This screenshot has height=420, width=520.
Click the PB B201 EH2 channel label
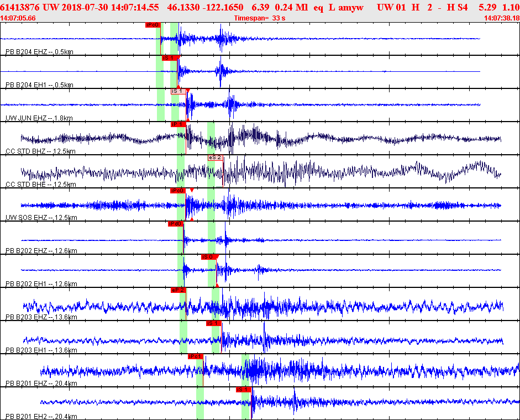coord(41,417)
